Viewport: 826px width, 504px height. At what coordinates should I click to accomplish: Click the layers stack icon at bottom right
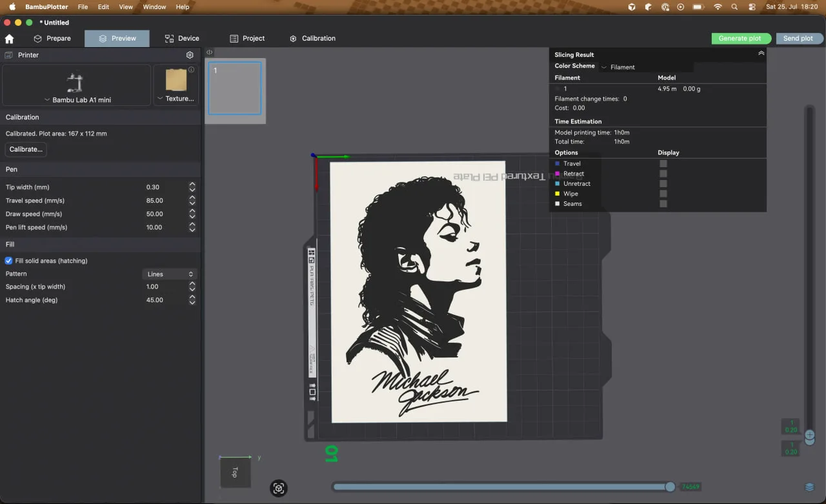pyautogui.click(x=809, y=487)
